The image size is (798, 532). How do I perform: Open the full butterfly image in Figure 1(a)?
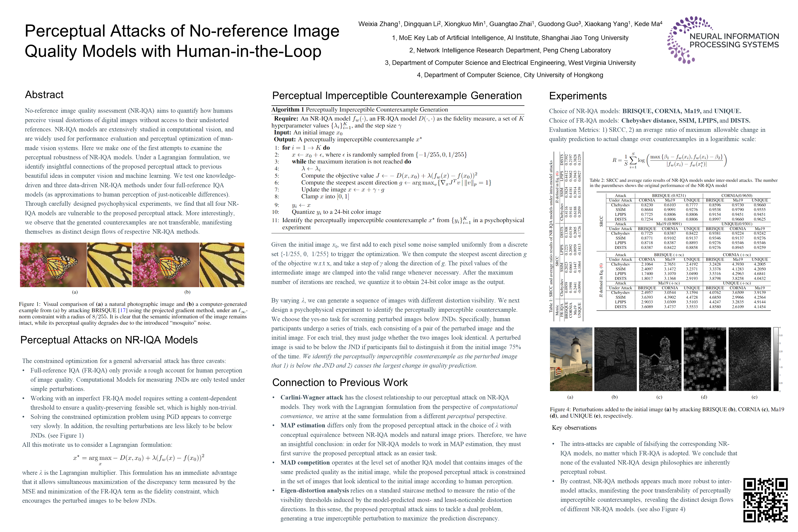(53, 265)
